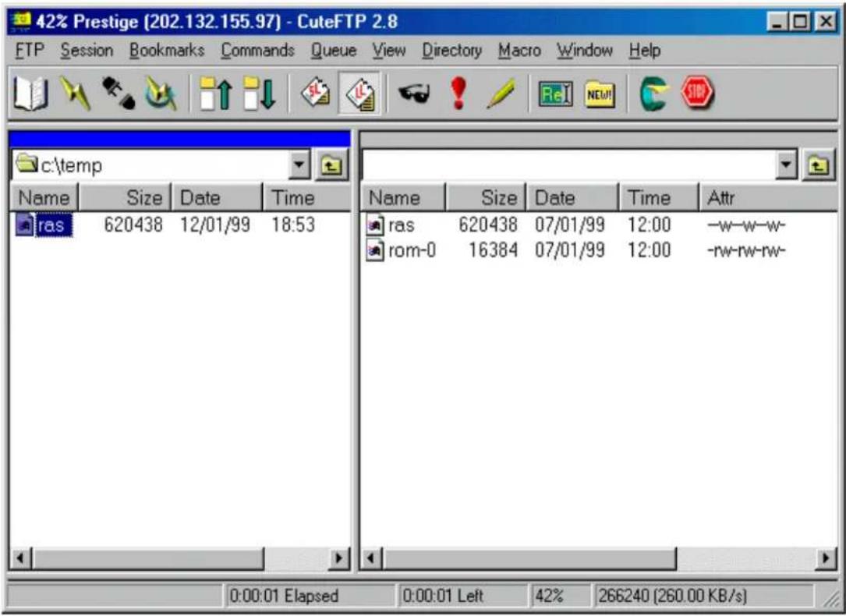Click the Rename 'Re' toolbar icon

point(556,95)
